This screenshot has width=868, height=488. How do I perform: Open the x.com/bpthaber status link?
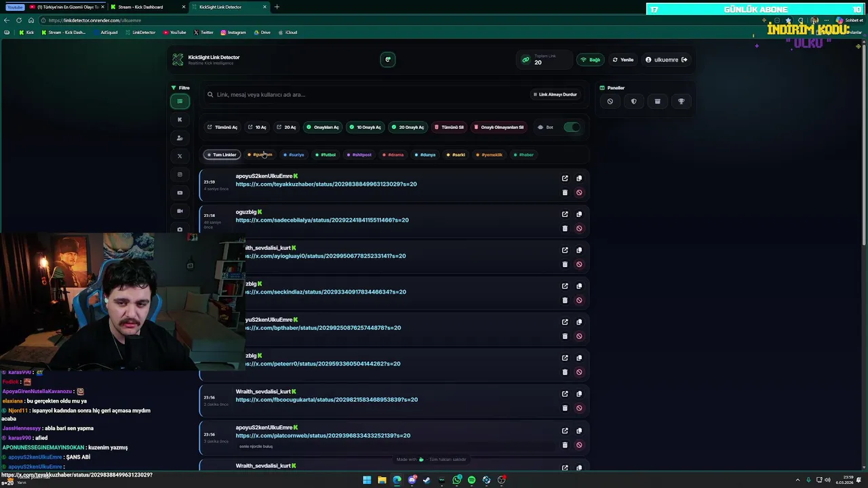point(323,327)
